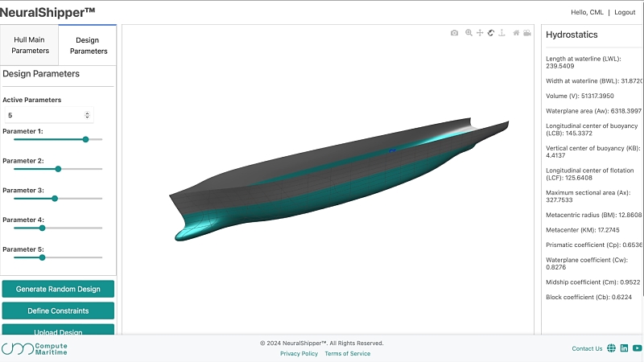Image resolution: width=644 pixels, height=362 pixels.
Task: Click the Parameter 5 slider handle
Action: [x=42, y=257]
